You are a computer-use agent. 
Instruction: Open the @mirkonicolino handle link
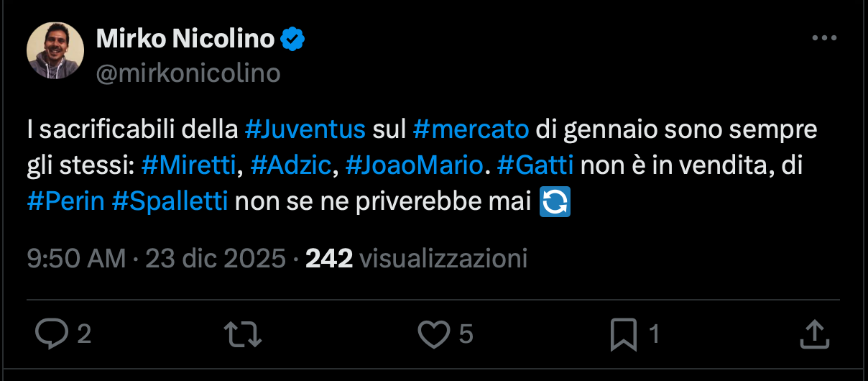pos(188,73)
